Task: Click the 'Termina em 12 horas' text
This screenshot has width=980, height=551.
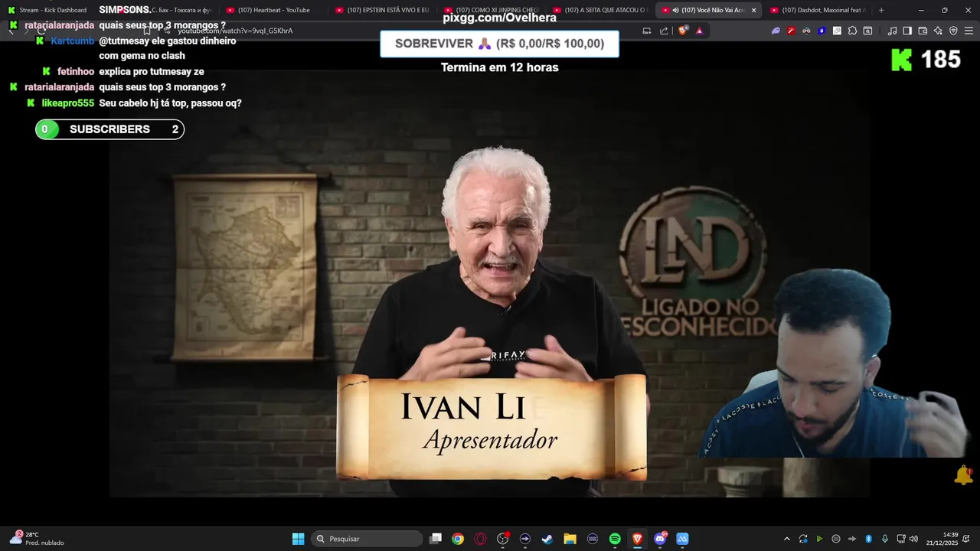Action: click(499, 67)
